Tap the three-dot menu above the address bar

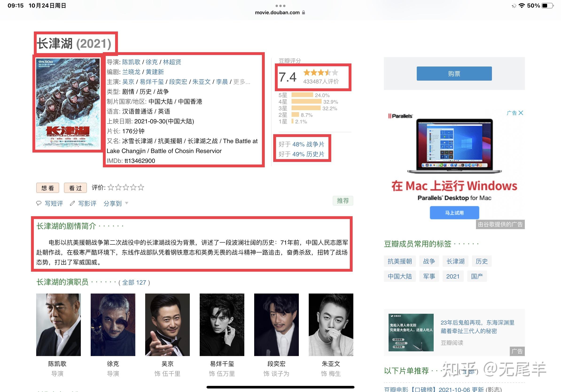280,6
